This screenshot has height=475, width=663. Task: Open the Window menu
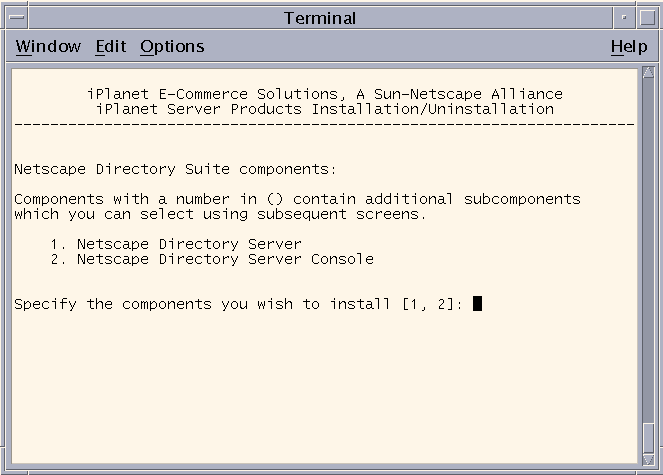48,47
